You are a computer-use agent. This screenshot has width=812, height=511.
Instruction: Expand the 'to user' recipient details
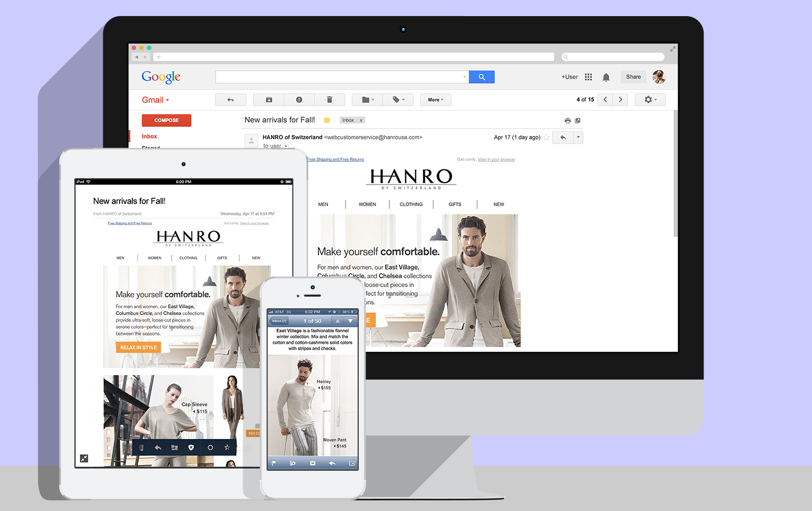coord(286,146)
